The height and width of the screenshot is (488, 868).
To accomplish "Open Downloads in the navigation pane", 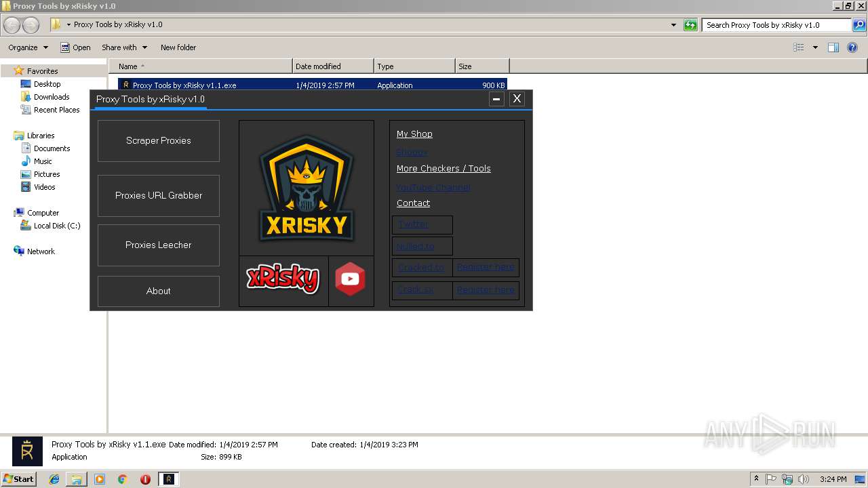I will (52, 97).
